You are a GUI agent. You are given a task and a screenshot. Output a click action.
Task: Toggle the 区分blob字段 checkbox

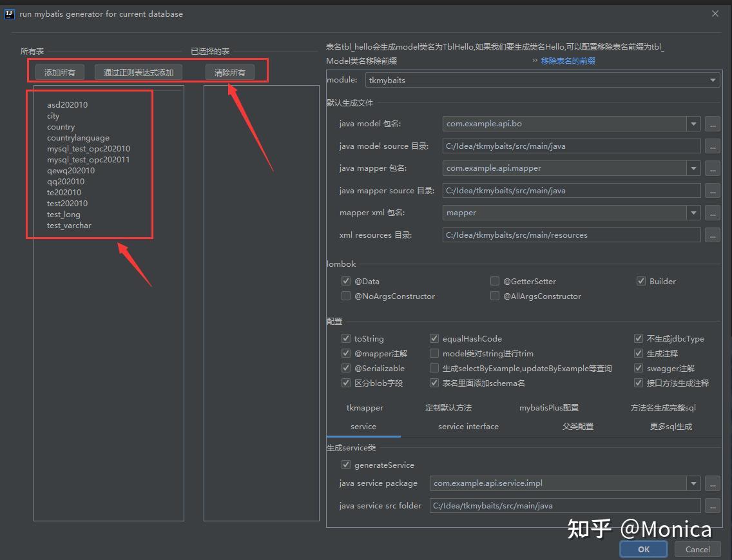coord(346,383)
